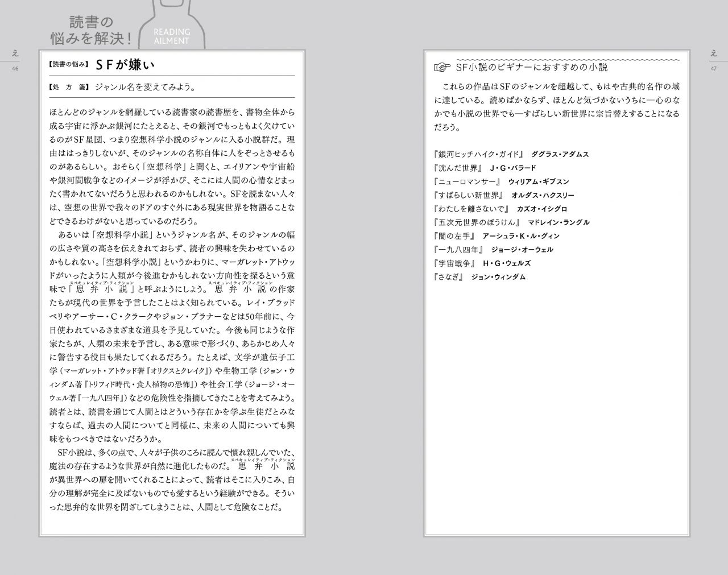Click author name カズオ・イシグロ
Screen dimensions: 728x575
(x=541, y=209)
